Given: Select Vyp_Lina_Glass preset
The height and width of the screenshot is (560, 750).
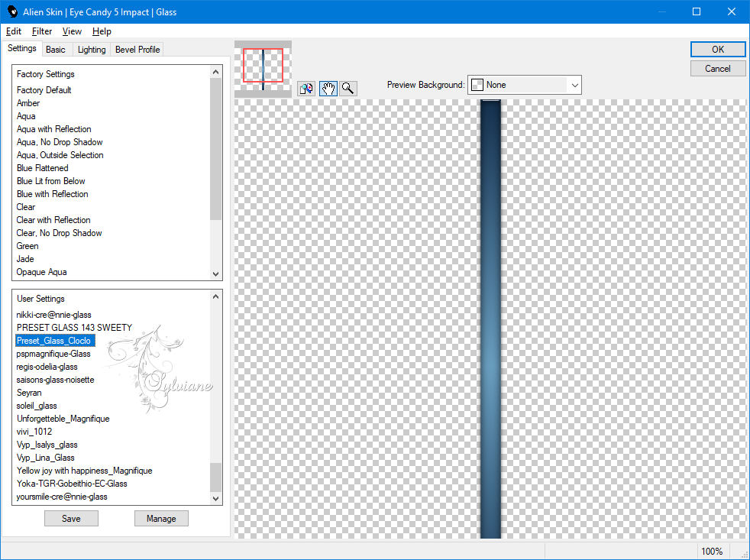Looking at the screenshot, I should [45, 457].
